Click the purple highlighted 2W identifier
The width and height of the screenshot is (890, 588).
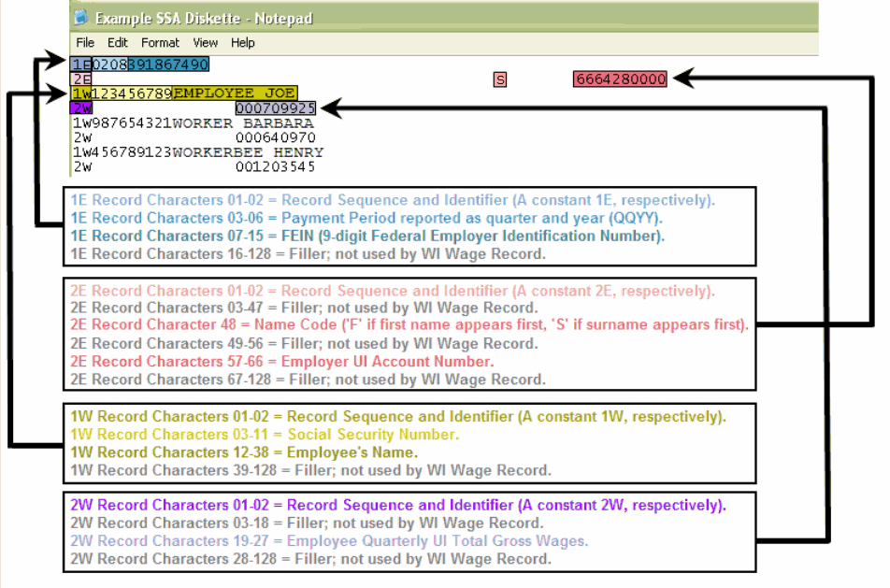(81, 108)
